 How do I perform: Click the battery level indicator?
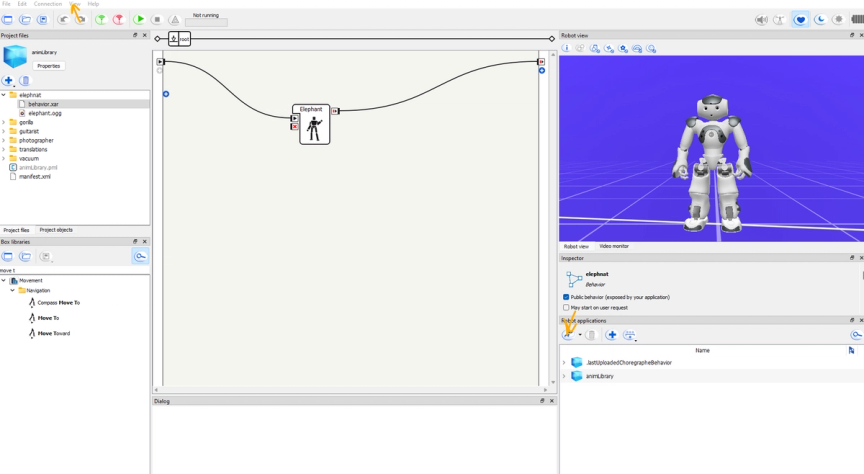tap(857, 20)
